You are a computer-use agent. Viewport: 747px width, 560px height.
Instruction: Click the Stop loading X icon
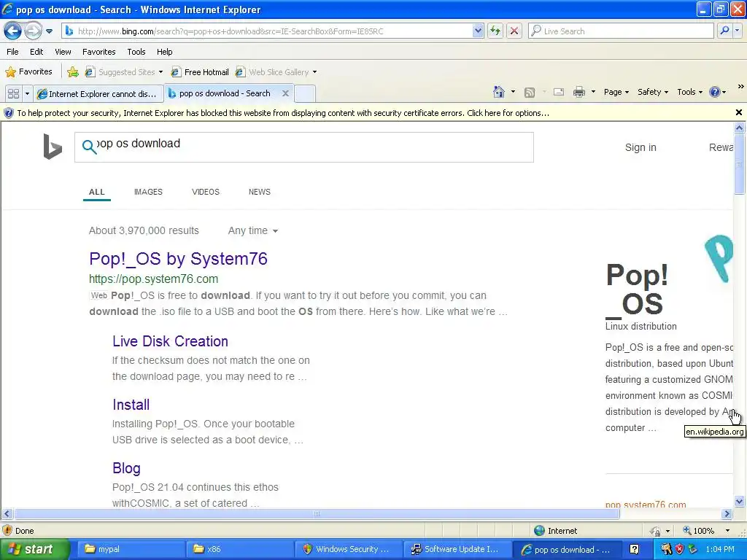[514, 31]
